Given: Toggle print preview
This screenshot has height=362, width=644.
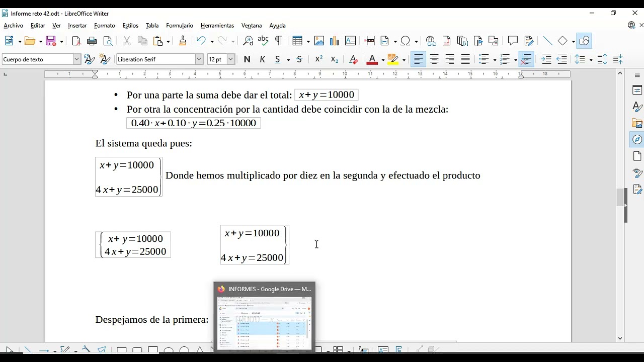Looking at the screenshot, I should tap(108, 41).
